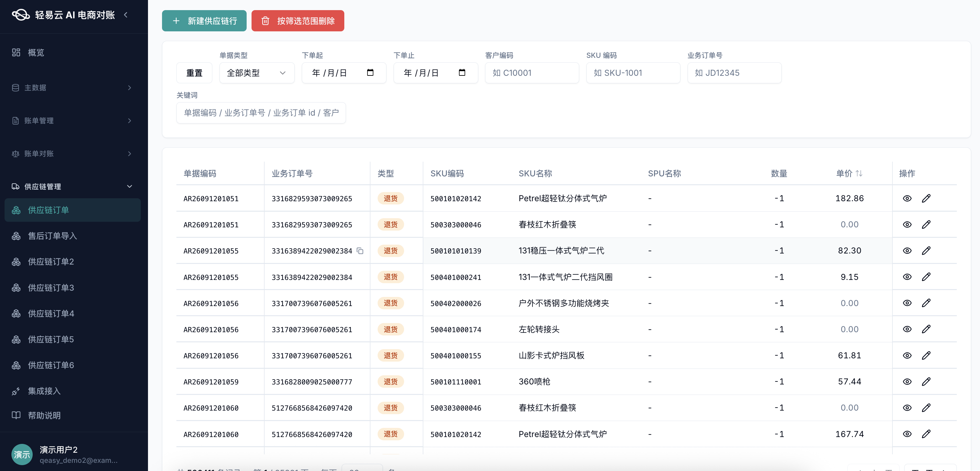
Task: Edit the 山影卡式炉挡风板 row
Action: click(x=926, y=355)
